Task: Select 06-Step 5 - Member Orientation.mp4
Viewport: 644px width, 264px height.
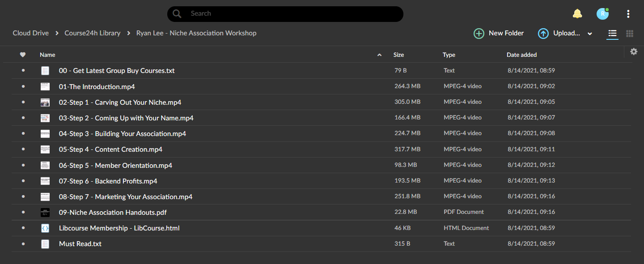Action: coord(115,165)
